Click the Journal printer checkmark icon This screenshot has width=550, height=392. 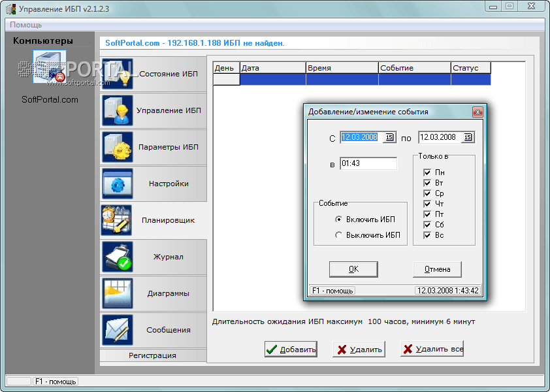click(x=118, y=257)
